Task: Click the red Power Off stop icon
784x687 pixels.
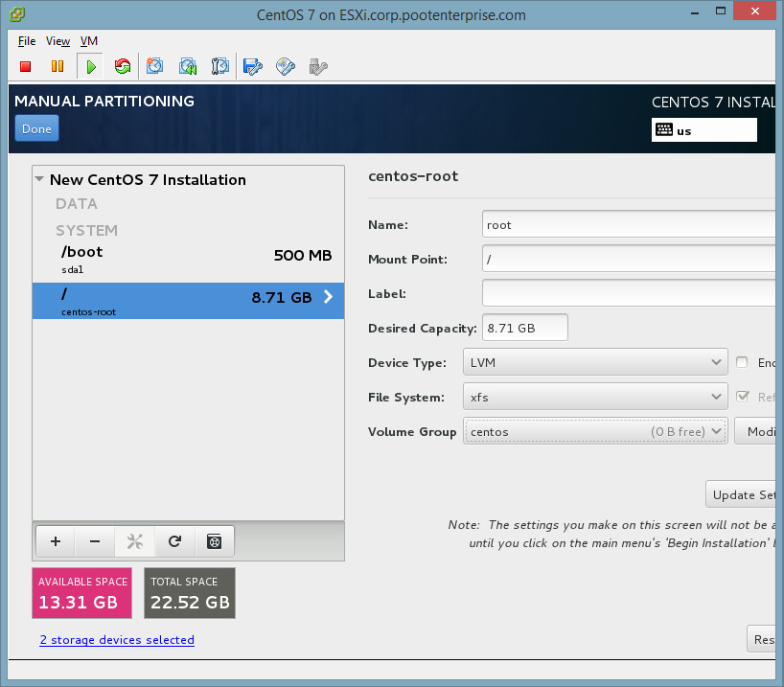Action: click(x=26, y=66)
